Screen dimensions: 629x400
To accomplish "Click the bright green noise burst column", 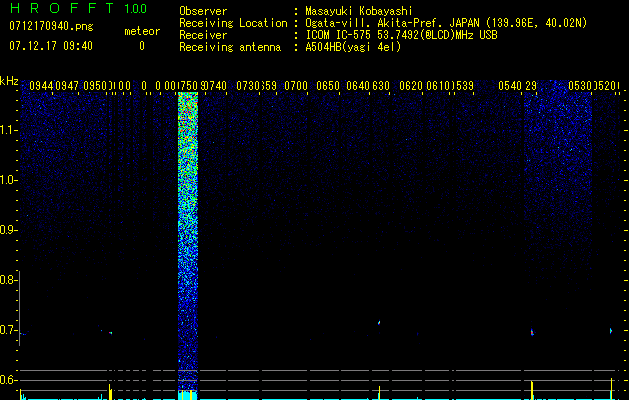I will (x=188, y=241).
